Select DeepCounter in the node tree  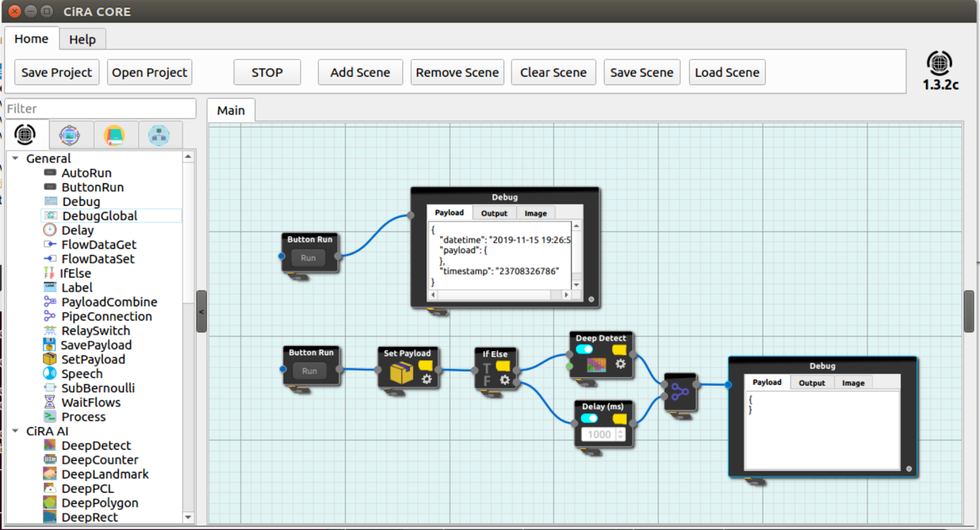(100, 460)
